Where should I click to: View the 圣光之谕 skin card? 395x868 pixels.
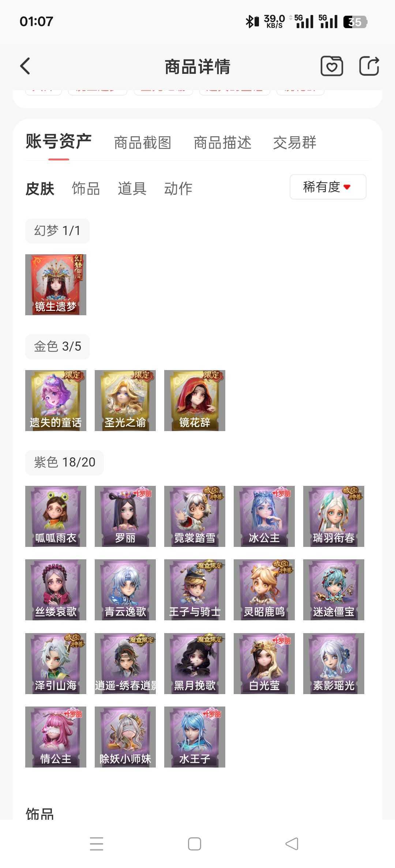coord(125,400)
